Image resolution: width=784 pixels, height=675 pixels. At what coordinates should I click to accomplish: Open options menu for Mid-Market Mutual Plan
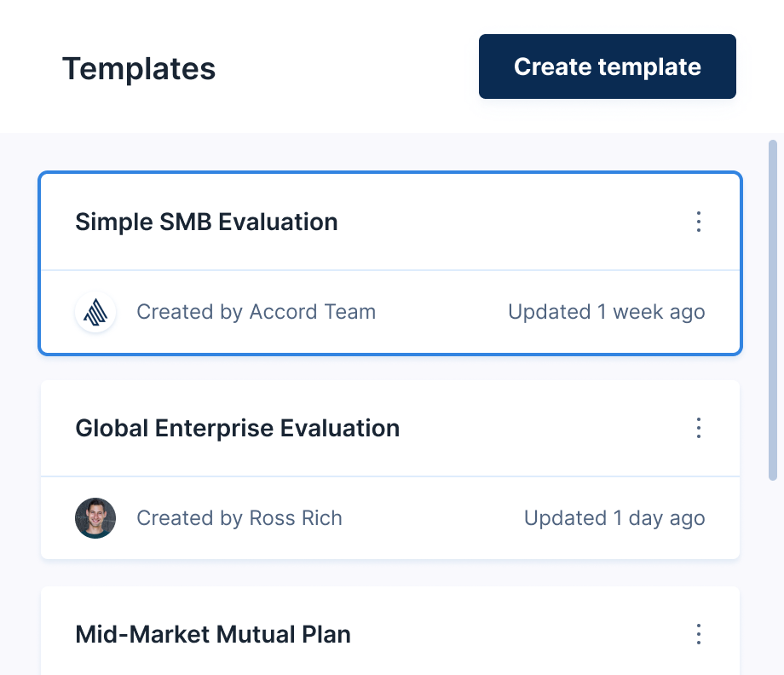click(699, 634)
